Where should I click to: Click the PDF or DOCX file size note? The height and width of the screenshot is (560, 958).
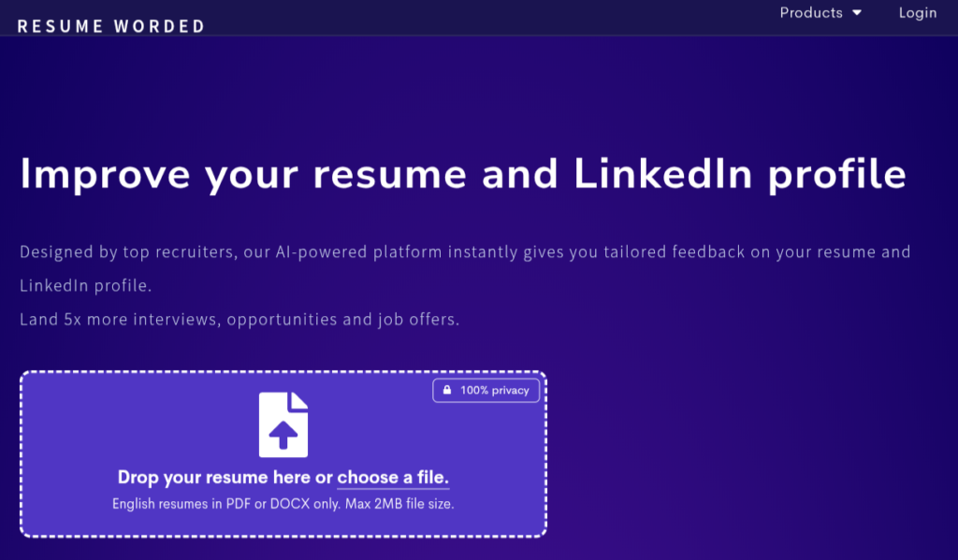pyautogui.click(x=283, y=504)
